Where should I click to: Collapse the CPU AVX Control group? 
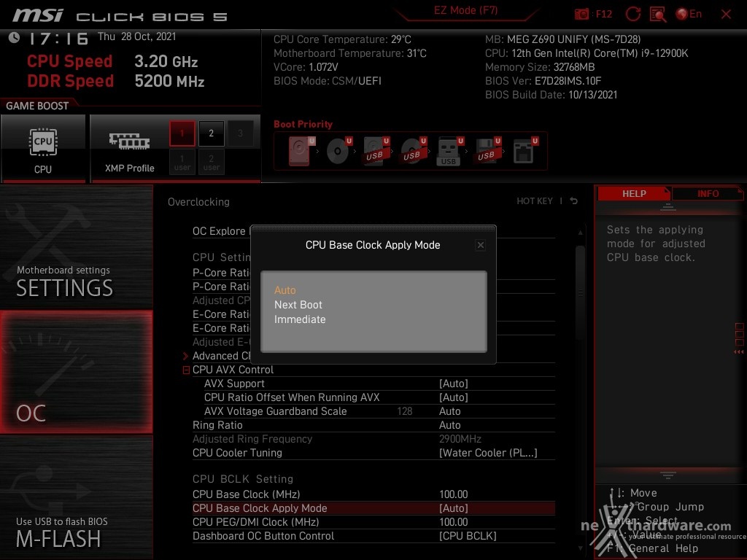(186, 370)
